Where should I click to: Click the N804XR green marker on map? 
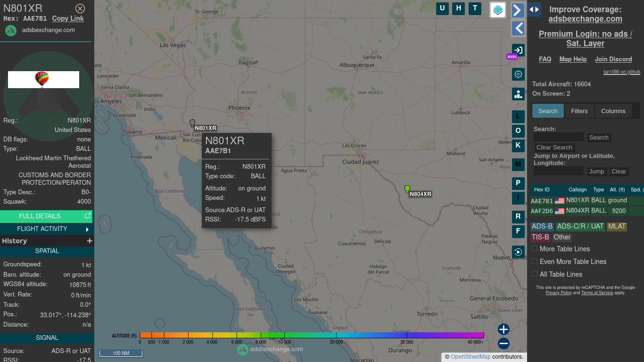(407, 189)
